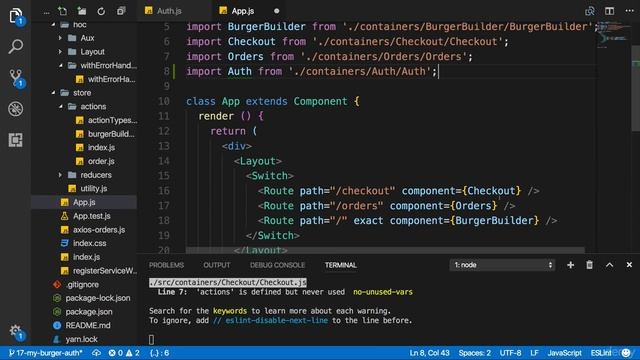640x360 pixels.
Task: Open the Source Control view icon
Action: (16, 78)
